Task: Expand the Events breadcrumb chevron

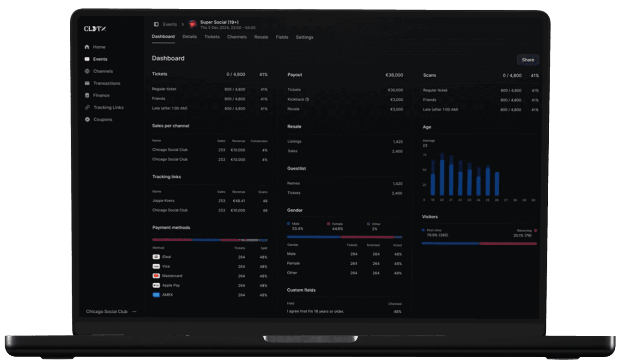Action: [183, 24]
